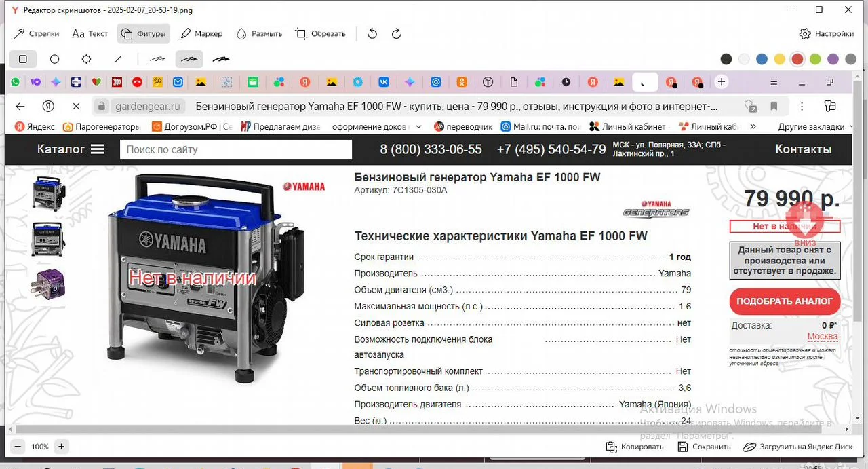Click the 79 990 р. price text
The width and height of the screenshot is (868, 469).
[791, 199]
